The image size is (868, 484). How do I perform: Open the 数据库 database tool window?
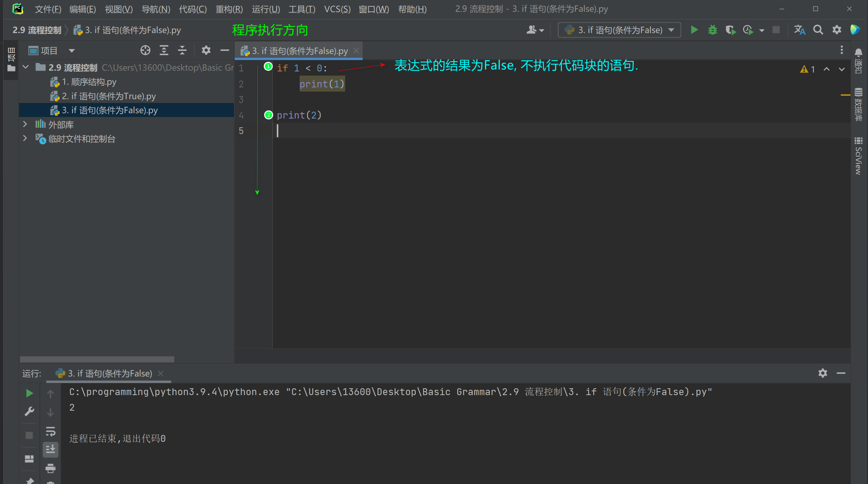pos(859,104)
